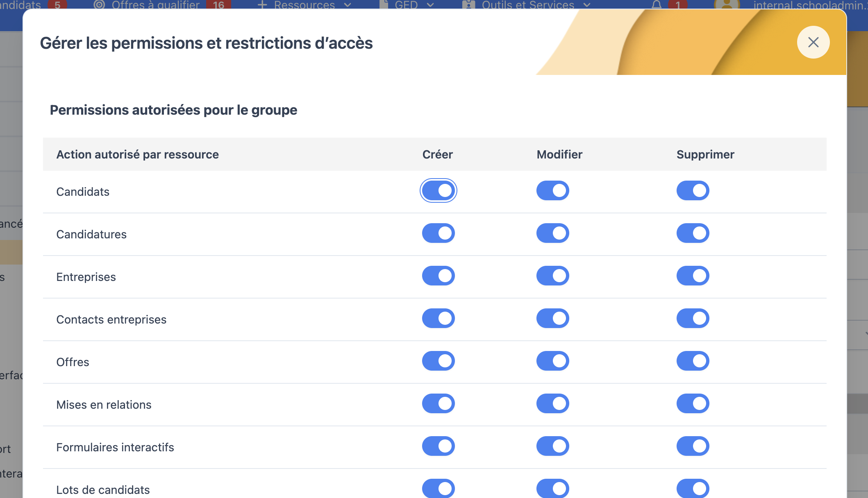Click the Modifier column header

click(559, 154)
